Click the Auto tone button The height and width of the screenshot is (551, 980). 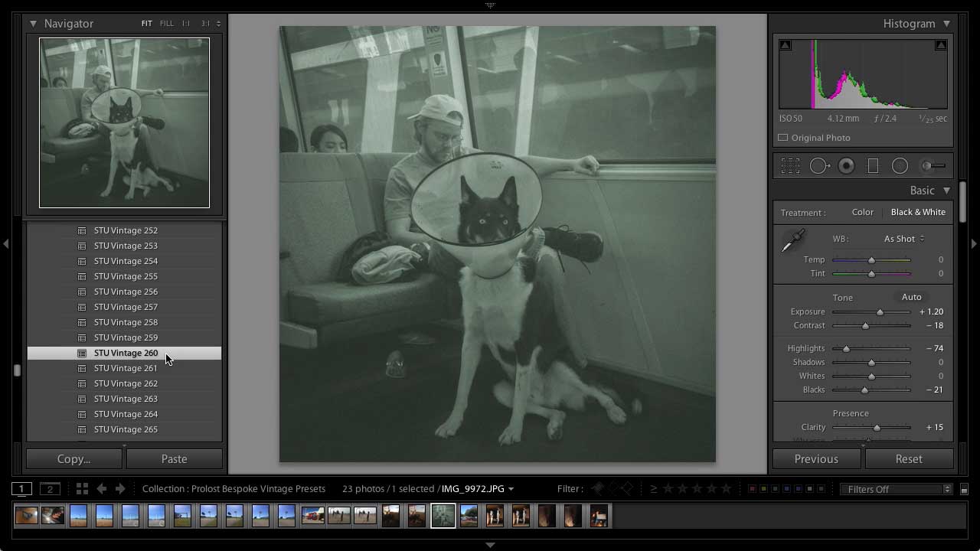tap(911, 297)
